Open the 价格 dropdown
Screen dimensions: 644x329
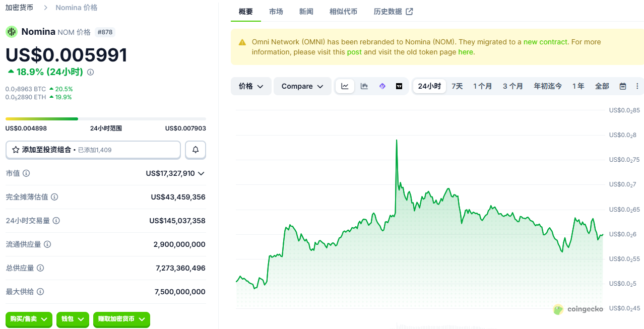[251, 86]
